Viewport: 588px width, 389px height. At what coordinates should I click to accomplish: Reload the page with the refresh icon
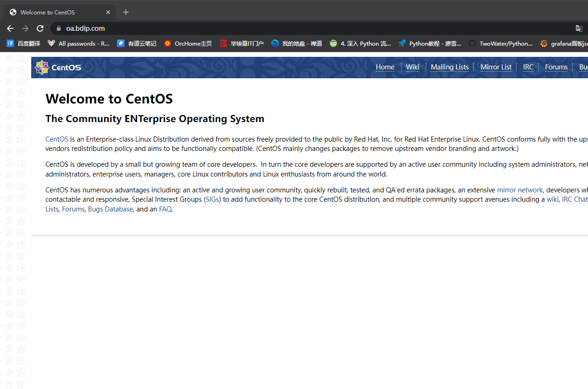40,28
